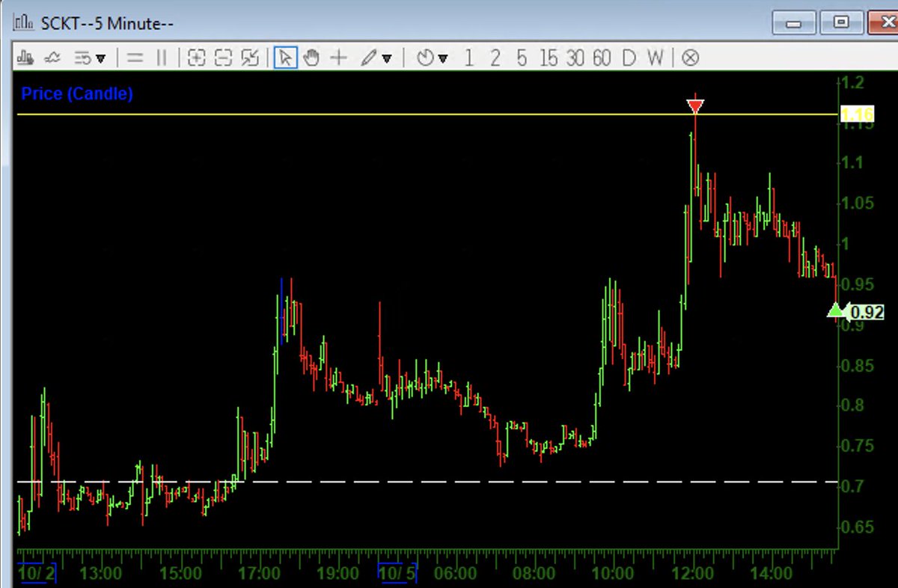Image resolution: width=898 pixels, height=588 pixels.
Task: Switch to daily D interval
Action: click(629, 58)
